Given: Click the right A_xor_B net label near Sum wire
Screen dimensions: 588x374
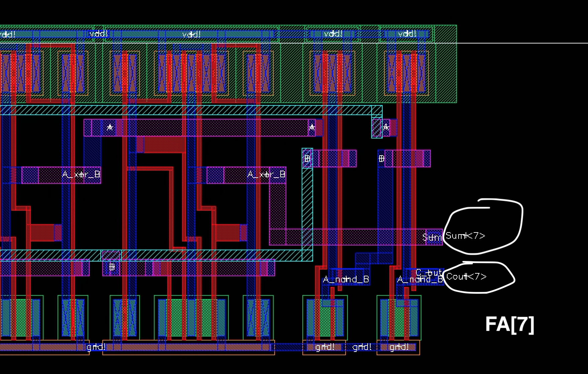Looking at the screenshot, I should 266,174.
